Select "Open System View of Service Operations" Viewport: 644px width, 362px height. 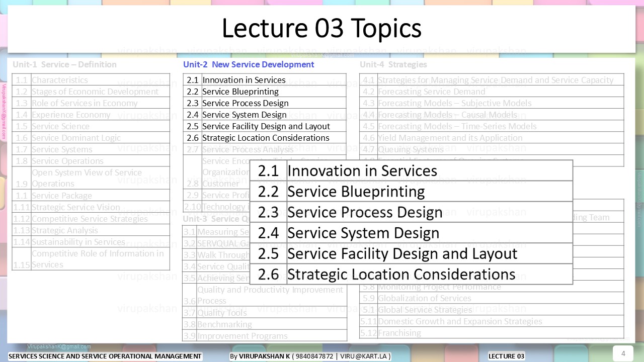pyautogui.click(x=91, y=178)
